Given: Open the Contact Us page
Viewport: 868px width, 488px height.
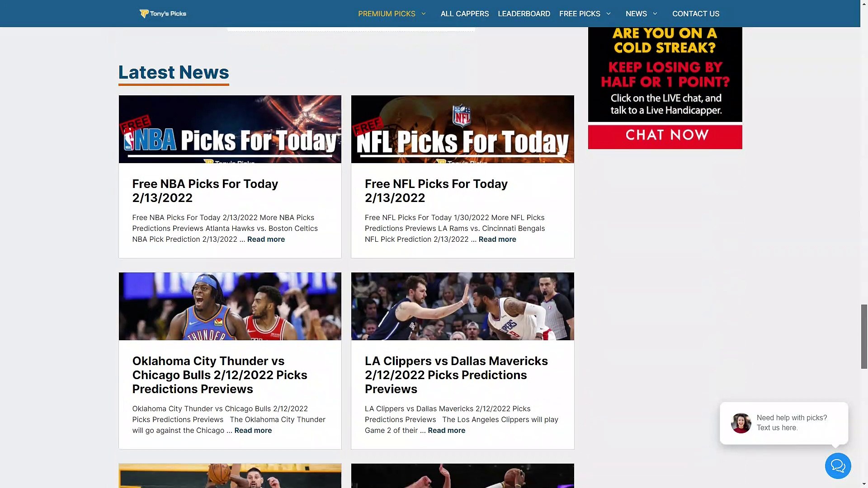Looking at the screenshot, I should [695, 14].
